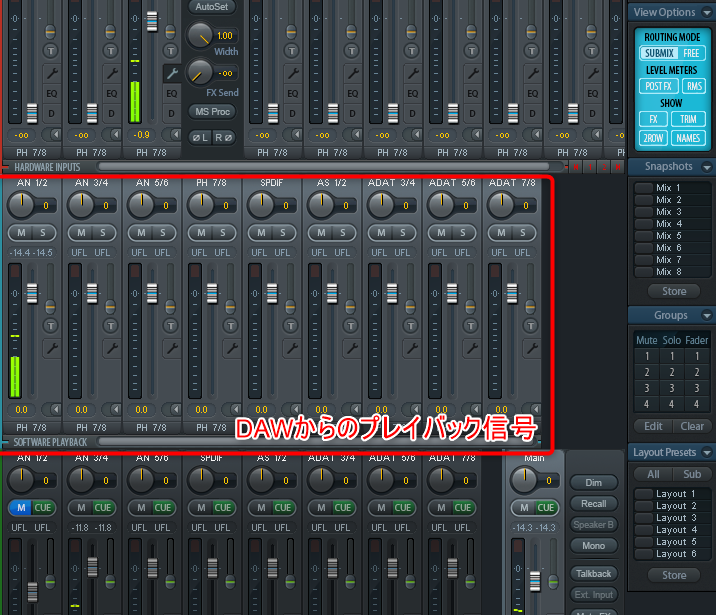This screenshot has height=615, width=716.
Task: Close the highlighted wrench beside AutoSet in hardware inputs
Action: 171,73
